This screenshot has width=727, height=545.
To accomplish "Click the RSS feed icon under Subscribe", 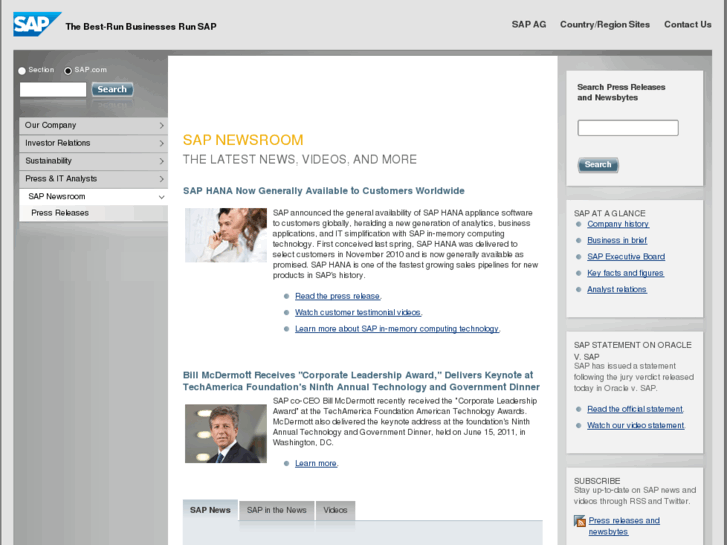I will pos(580,521).
